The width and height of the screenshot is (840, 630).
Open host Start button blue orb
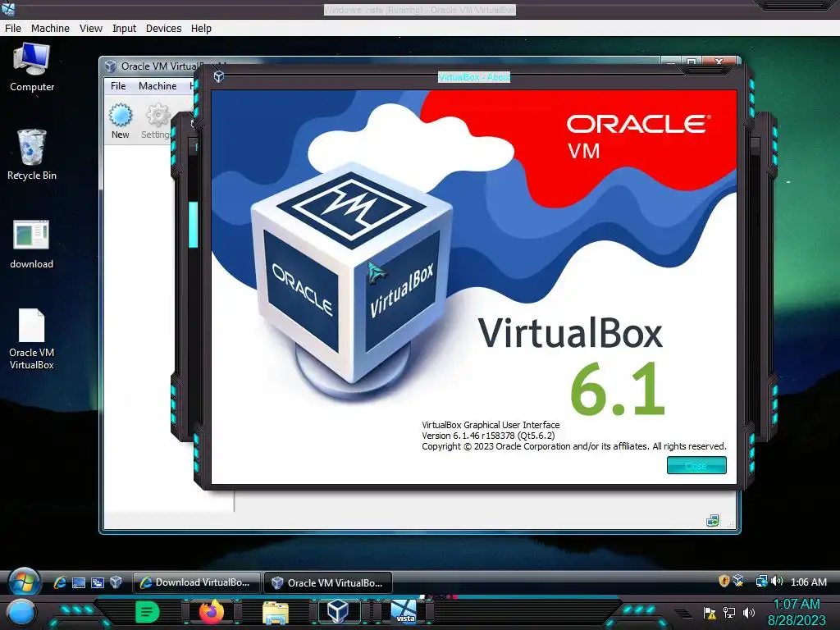21,613
